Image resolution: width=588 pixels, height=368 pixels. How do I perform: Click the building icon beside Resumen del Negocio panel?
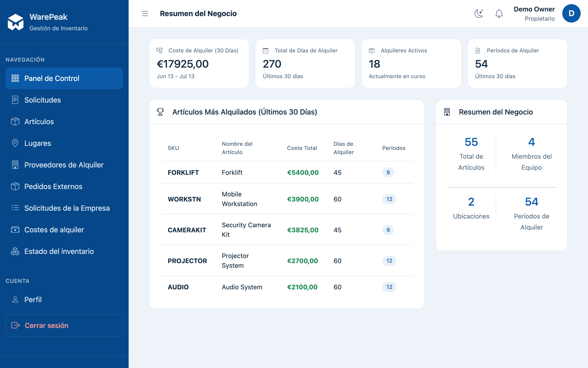pyautogui.click(x=447, y=112)
